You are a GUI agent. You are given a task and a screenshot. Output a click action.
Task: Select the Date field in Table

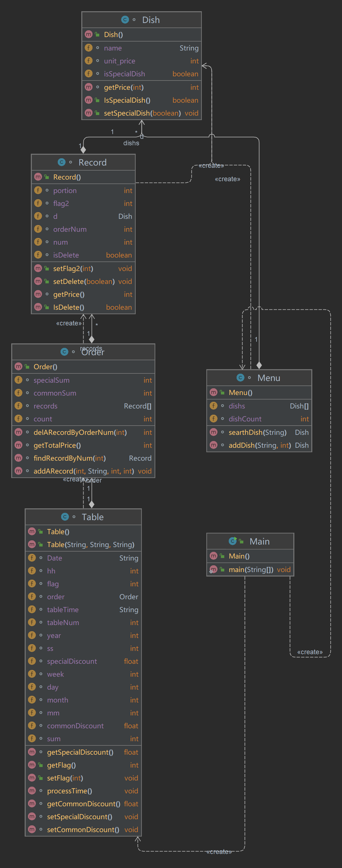tap(83, 558)
